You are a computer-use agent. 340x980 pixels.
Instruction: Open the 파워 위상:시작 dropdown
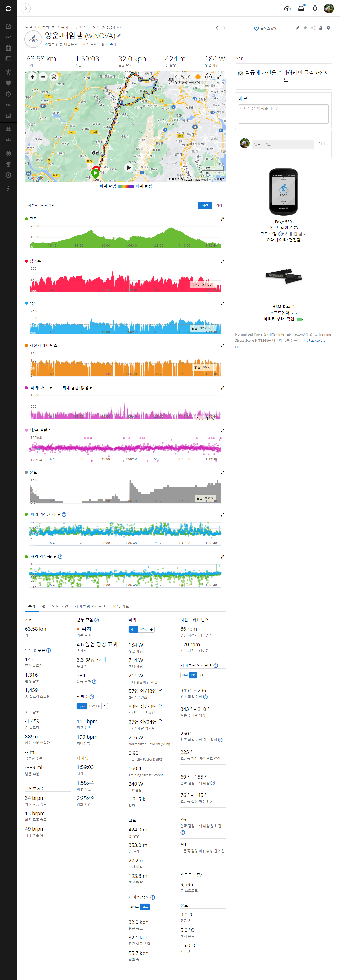point(45,515)
